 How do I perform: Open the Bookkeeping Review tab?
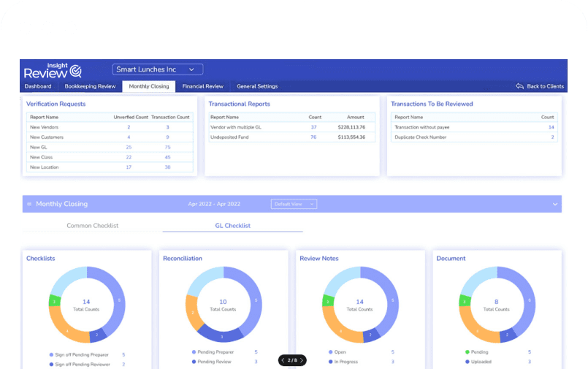(90, 86)
